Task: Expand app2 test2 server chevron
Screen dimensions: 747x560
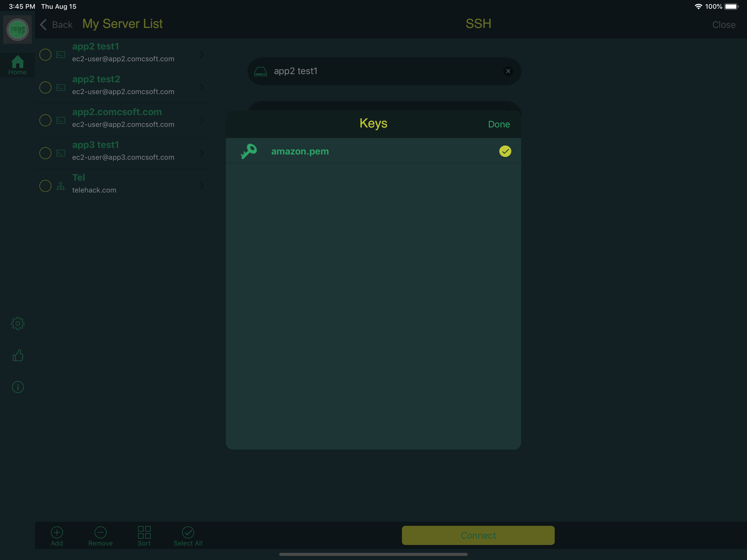Action: tap(202, 87)
